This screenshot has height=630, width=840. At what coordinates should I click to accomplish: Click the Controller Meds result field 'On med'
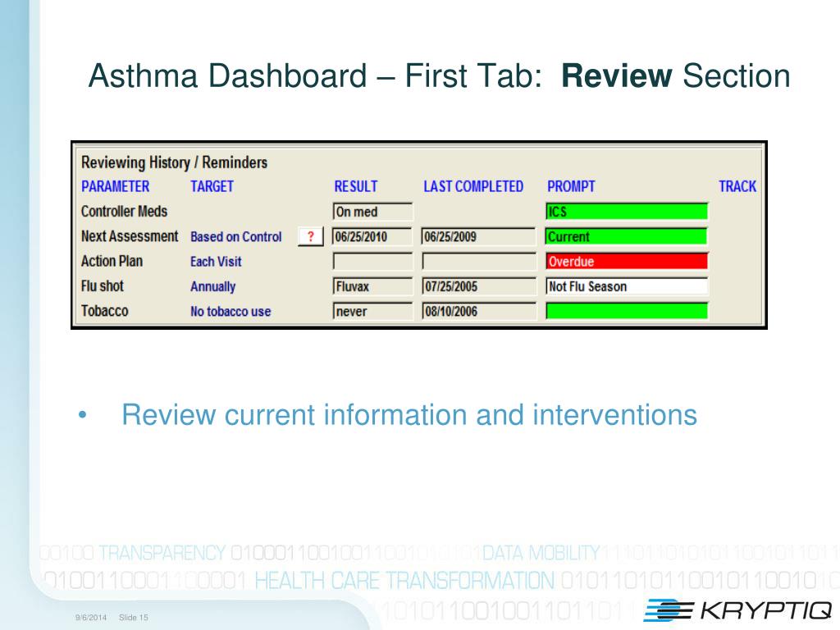click(x=373, y=212)
